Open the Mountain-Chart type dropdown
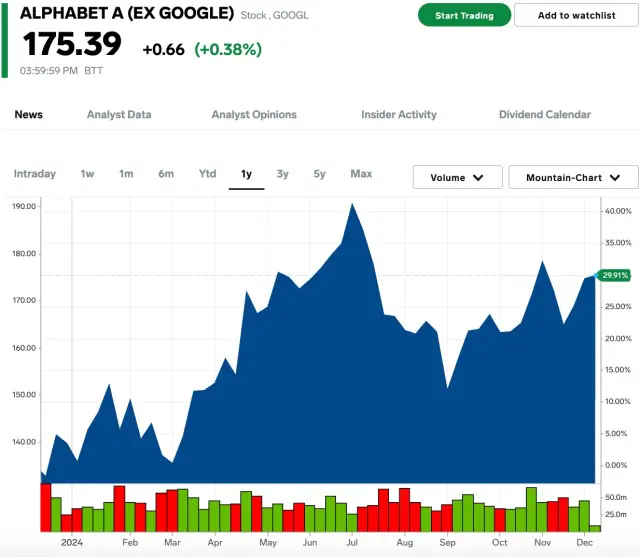The width and height of the screenshot is (640, 557). click(x=573, y=177)
